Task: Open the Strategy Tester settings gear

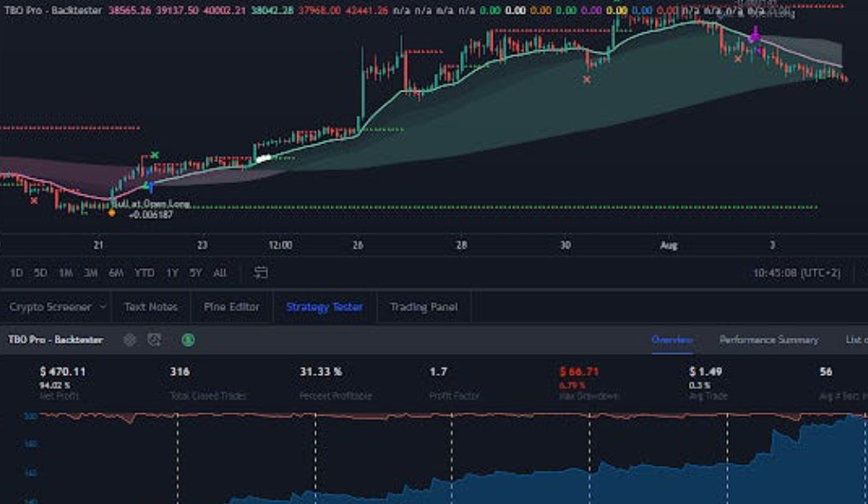Action: [129, 339]
